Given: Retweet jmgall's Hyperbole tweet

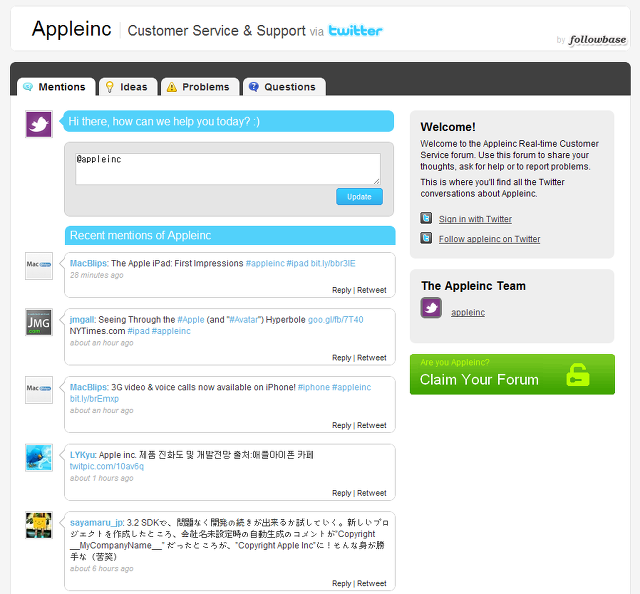Looking at the screenshot, I should tap(372, 358).
